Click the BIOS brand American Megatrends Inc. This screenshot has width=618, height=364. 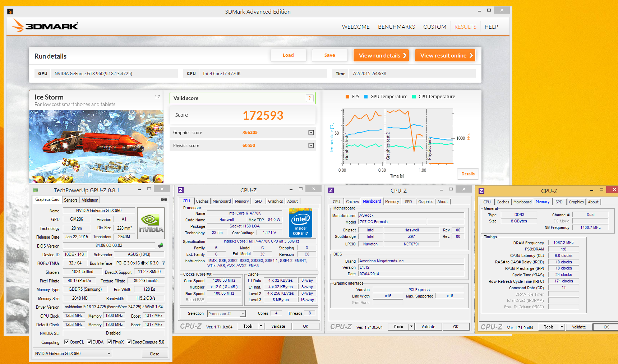pos(411,261)
